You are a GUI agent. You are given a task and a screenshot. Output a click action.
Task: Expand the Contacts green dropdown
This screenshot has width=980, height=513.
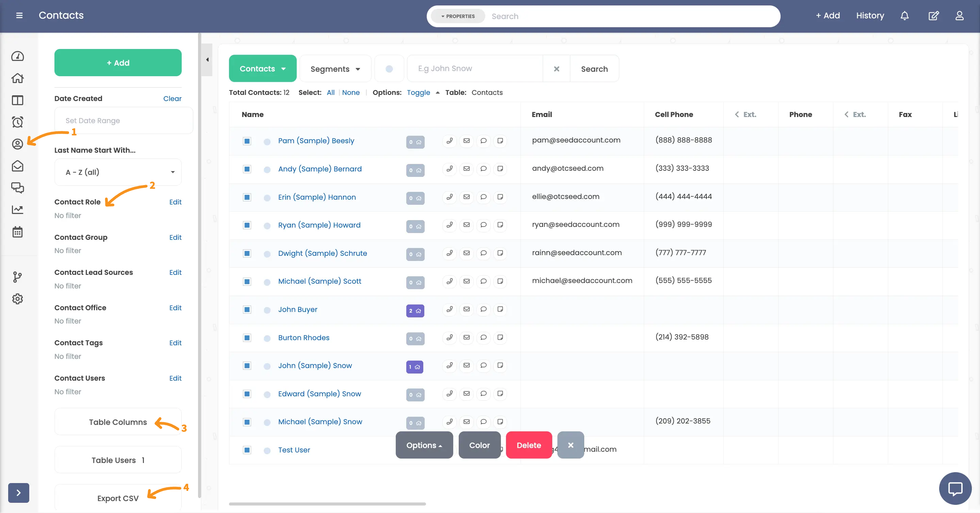point(262,68)
